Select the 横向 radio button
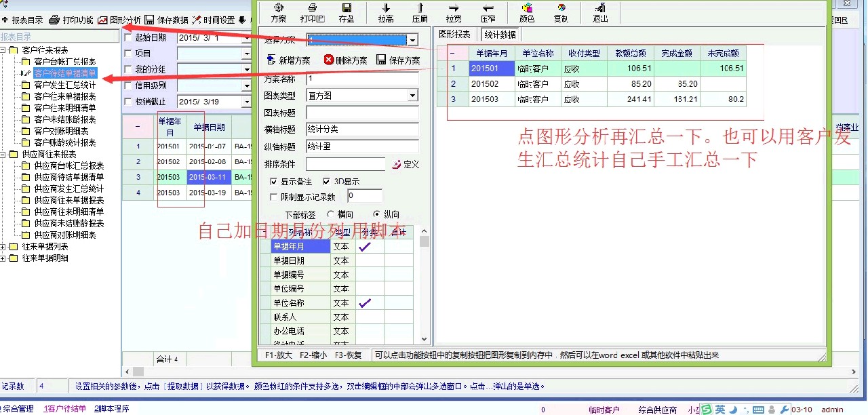 click(330, 214)
